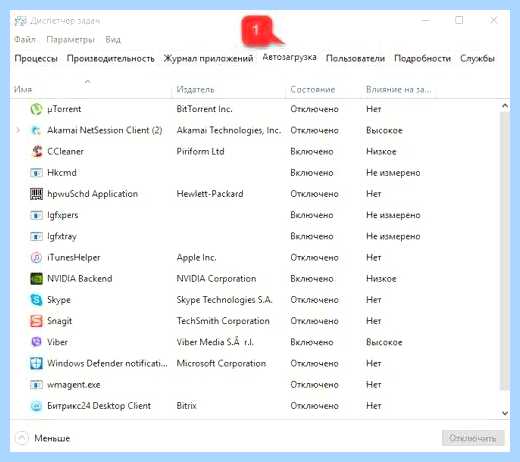Viewport: 520px width, 462px height.
Task: Click the Высокое impact for Viber
Action: point(384,342)
